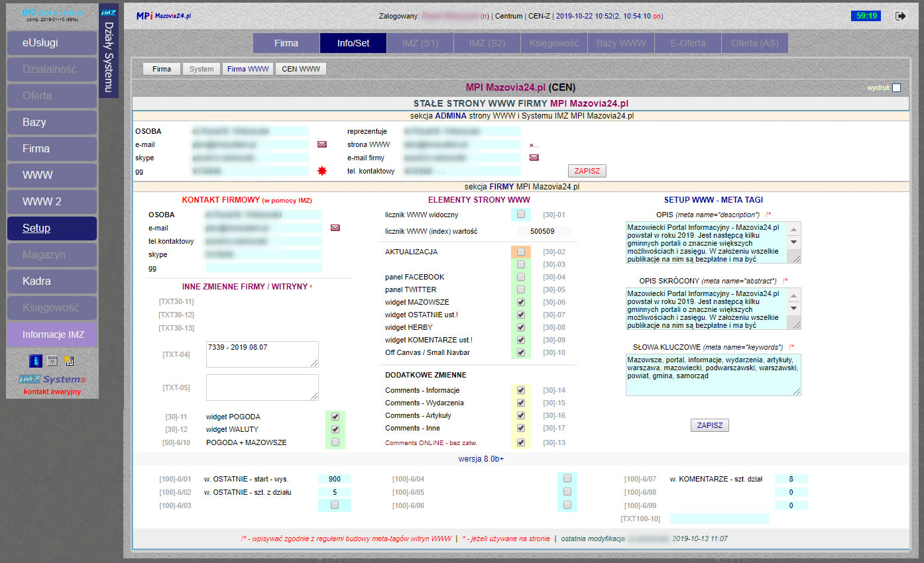This screenshot has width=924, height=563.
Task: Open the blue info icon in sidebar
Action: [x=36, y=360]
